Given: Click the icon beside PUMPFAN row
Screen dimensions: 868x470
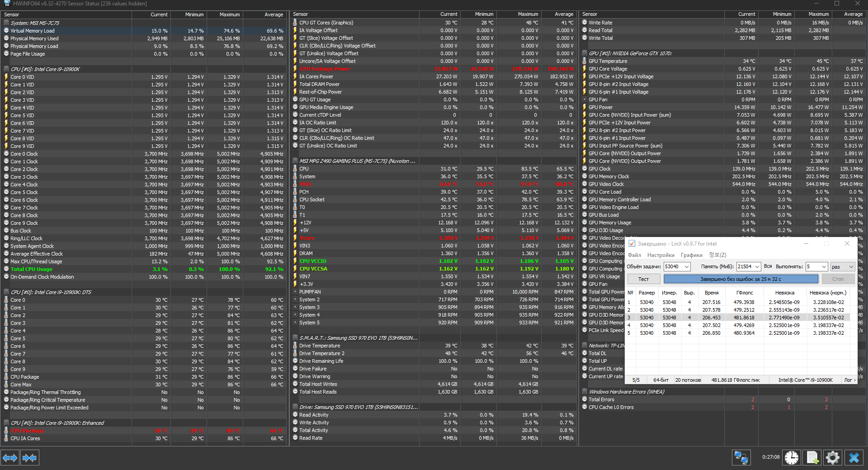Looking at the screenshot, I should [295, 292].
